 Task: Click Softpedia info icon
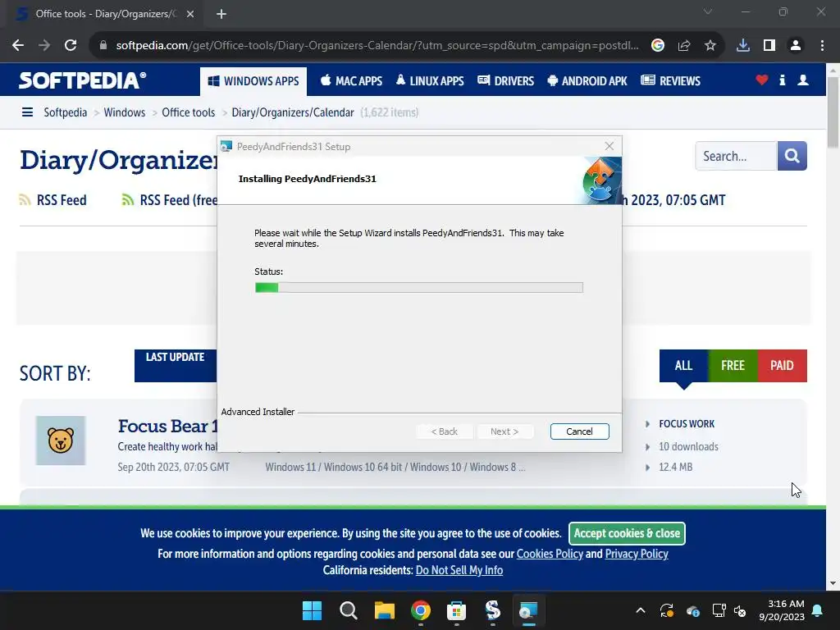[782, 80]
